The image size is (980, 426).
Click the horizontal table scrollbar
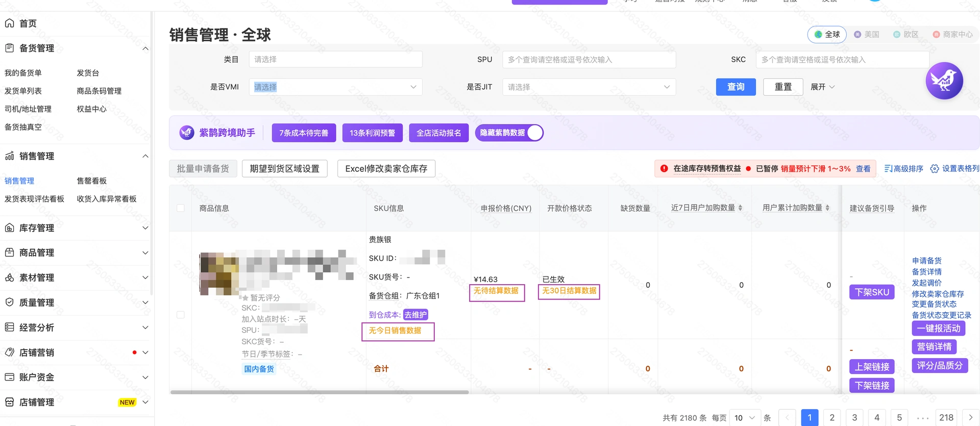pyautogui.click(x=320, y=392)
